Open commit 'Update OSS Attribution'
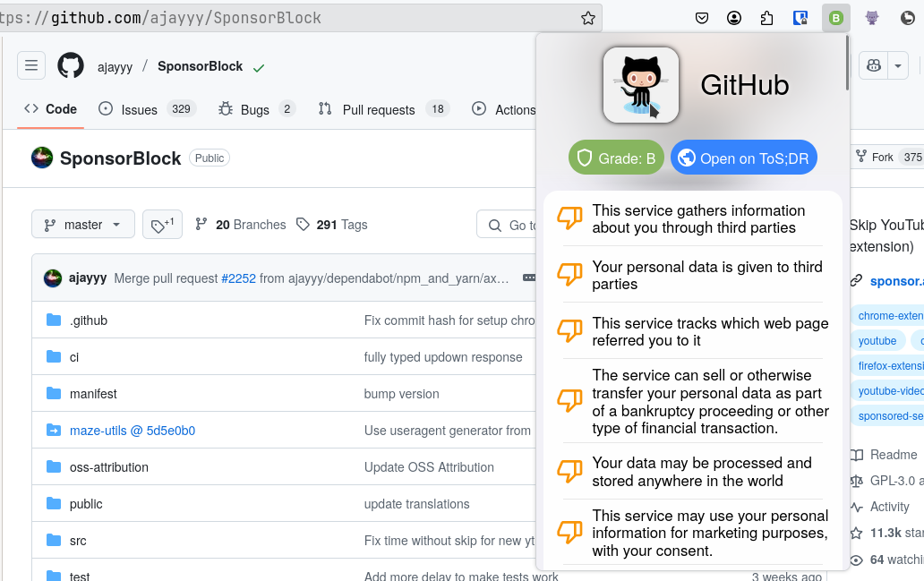This screenshot has height=581, width=924. pyautogui.click(x=429, y=467)
